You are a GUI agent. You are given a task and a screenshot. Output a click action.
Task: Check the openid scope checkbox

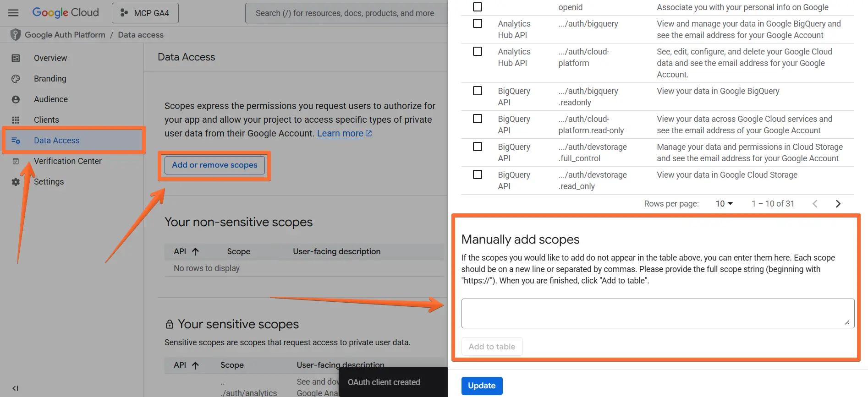478,6
